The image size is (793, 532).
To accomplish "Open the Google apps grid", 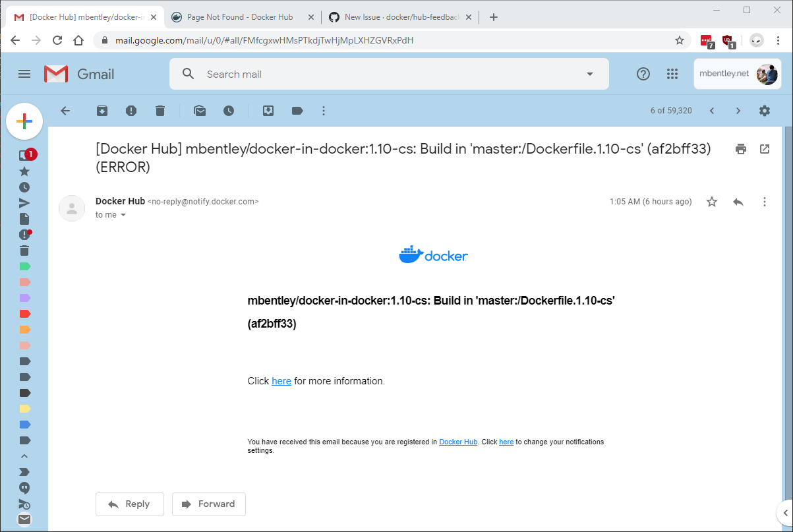I will coord(672,74).
